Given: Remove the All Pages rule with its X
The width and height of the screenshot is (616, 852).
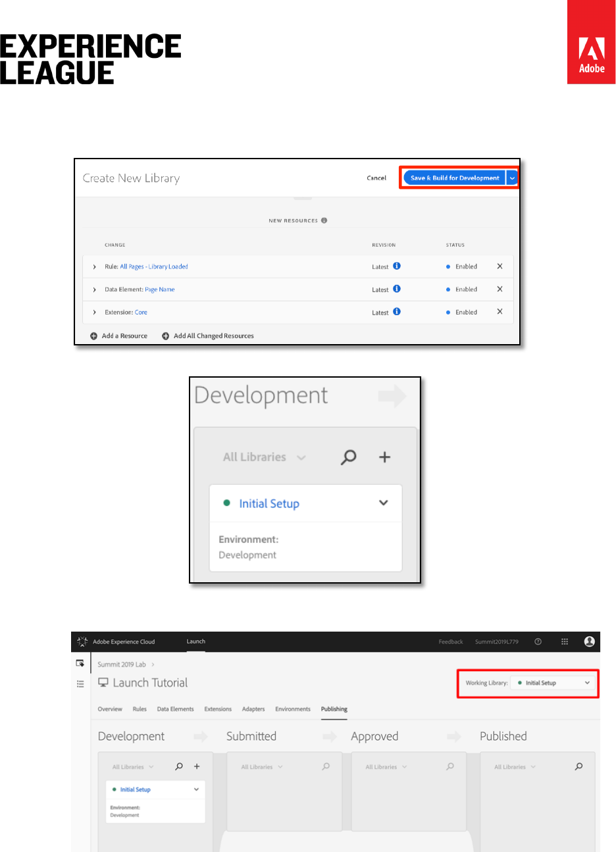Looking at the screenshot, I should (500, 266).
